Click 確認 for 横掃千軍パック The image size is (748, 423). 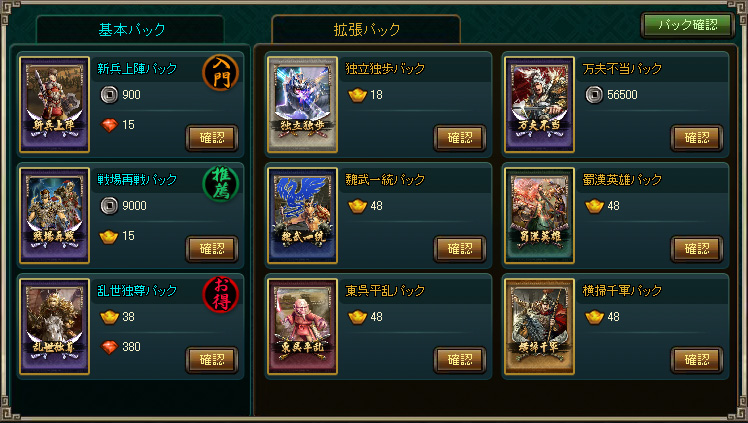(697, 360)
